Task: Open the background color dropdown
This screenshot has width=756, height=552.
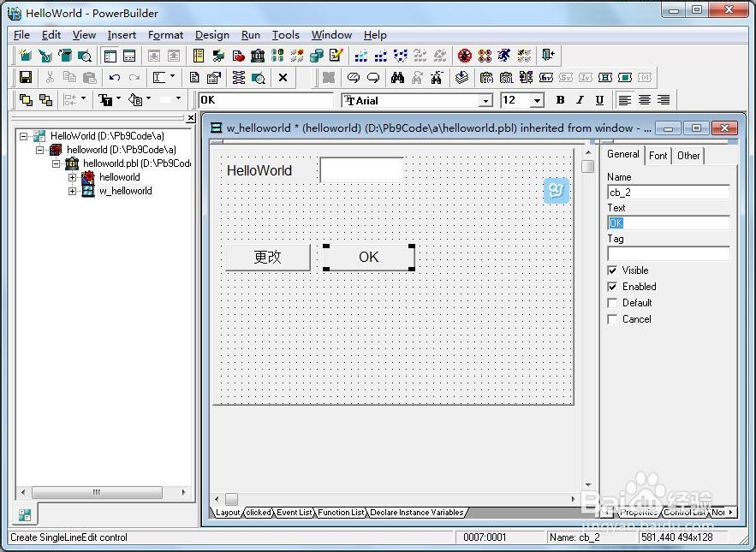Action: click(148, 98)
